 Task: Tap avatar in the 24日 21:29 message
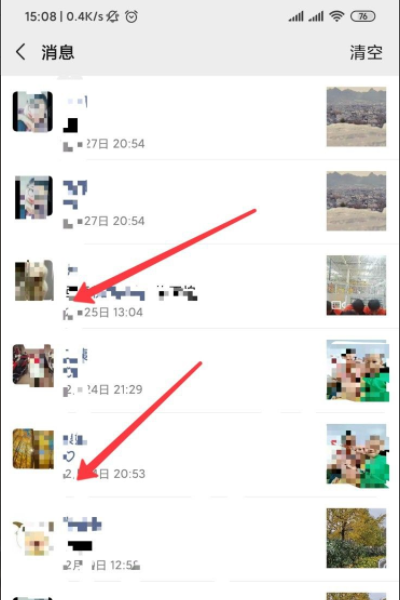point(33,365)
